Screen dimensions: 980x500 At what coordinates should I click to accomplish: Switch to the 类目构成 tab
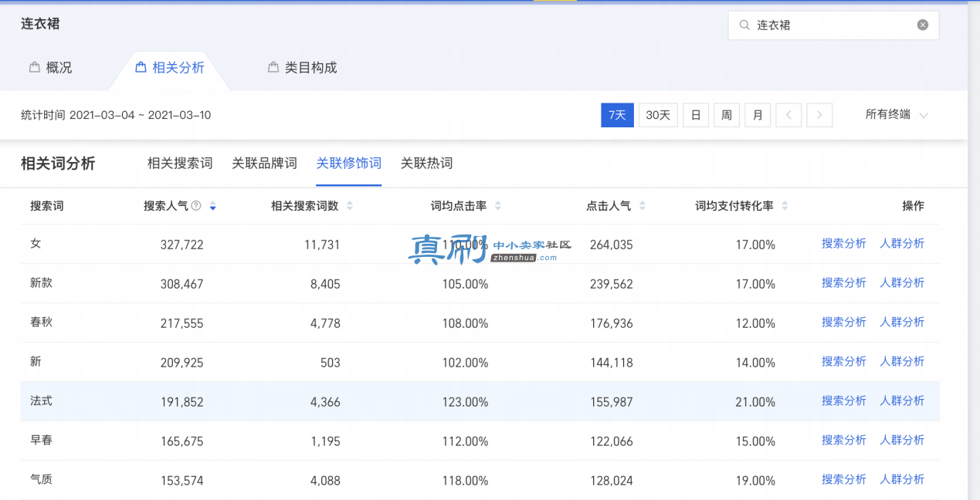coord(302,68)
